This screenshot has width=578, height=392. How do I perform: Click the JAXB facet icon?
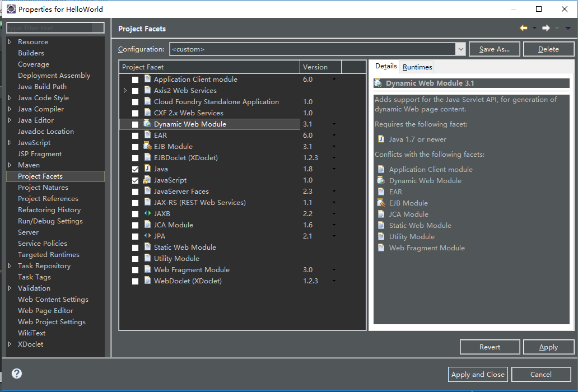click(x=147, y=213)
